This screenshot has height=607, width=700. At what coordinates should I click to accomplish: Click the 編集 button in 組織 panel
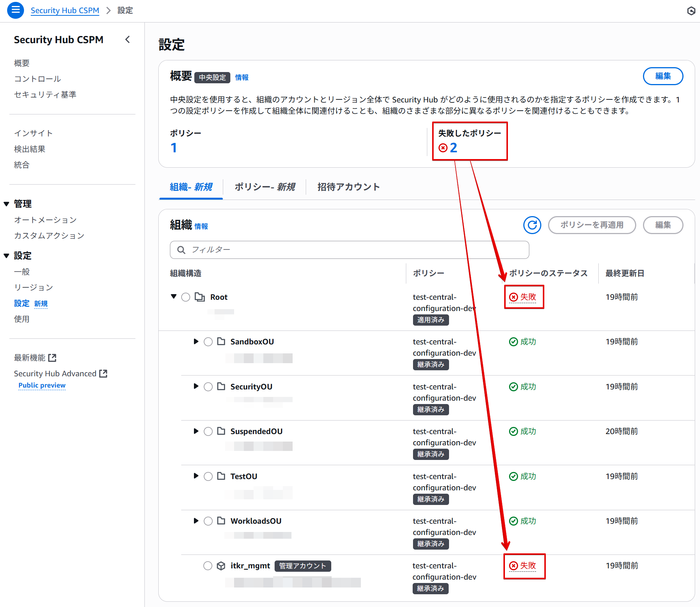[x=663, y=225]
